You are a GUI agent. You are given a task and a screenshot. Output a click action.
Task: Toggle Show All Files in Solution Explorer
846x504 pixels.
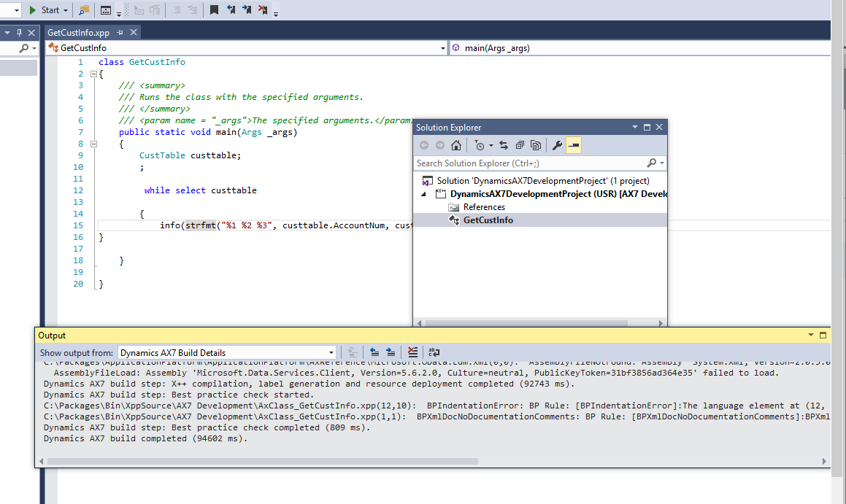pyautogui.click(x=536, y=145)
